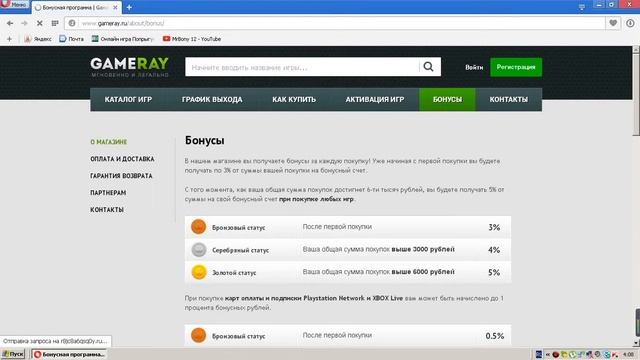Open the КАТАЛОГ ИГР menu item
This screenshot has width=640, height=360.
click(128, 100)
